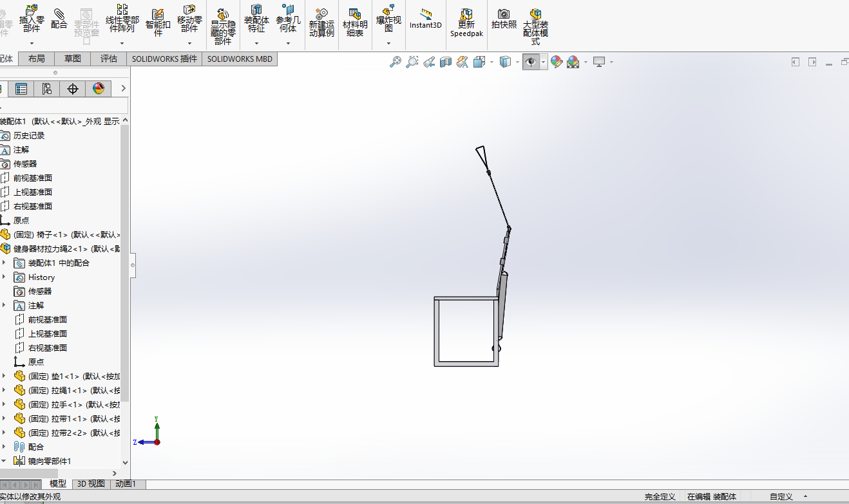Image resolution: width=849 pixels, height=504 pixels.
Task: Click the 插入零部件 (Insert Components) tool
Action: (x=31, y=18)
